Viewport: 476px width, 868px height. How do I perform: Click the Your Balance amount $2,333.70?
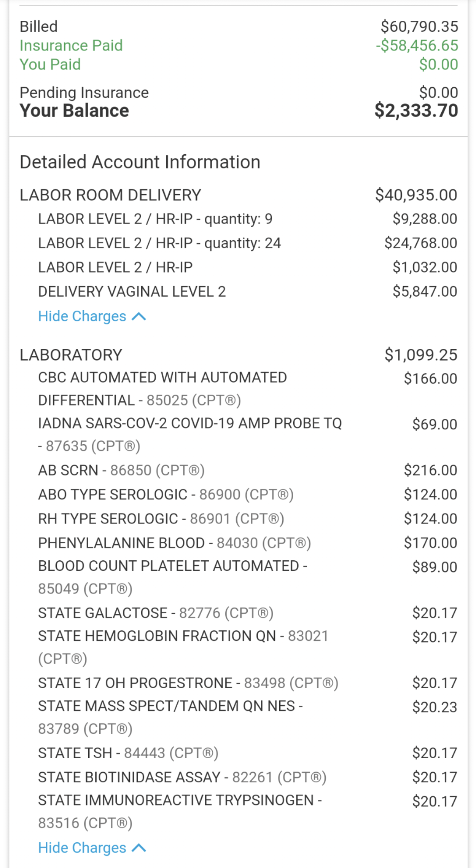[x=416, y=111]
